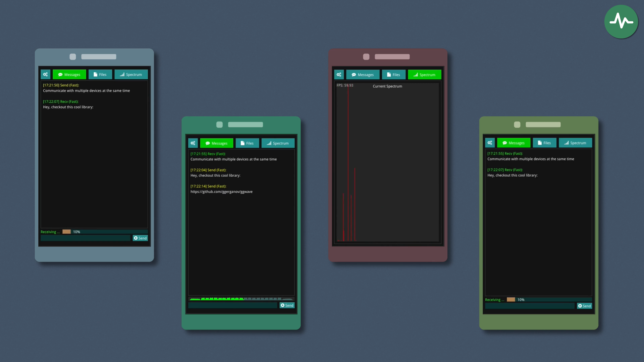Click the settings gears icon on blue device
Viewport: 644px width, 362px height.
point(45,74)
